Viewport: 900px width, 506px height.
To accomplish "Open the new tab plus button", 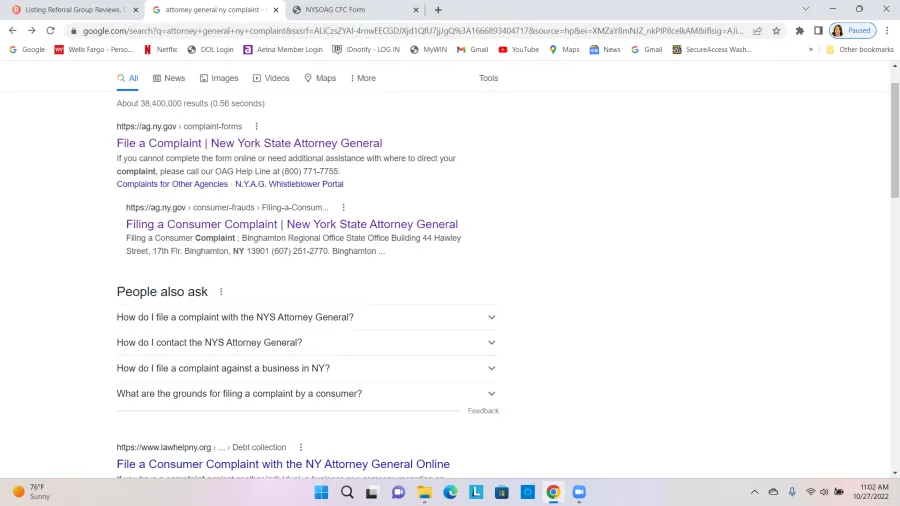I will 438,10.
